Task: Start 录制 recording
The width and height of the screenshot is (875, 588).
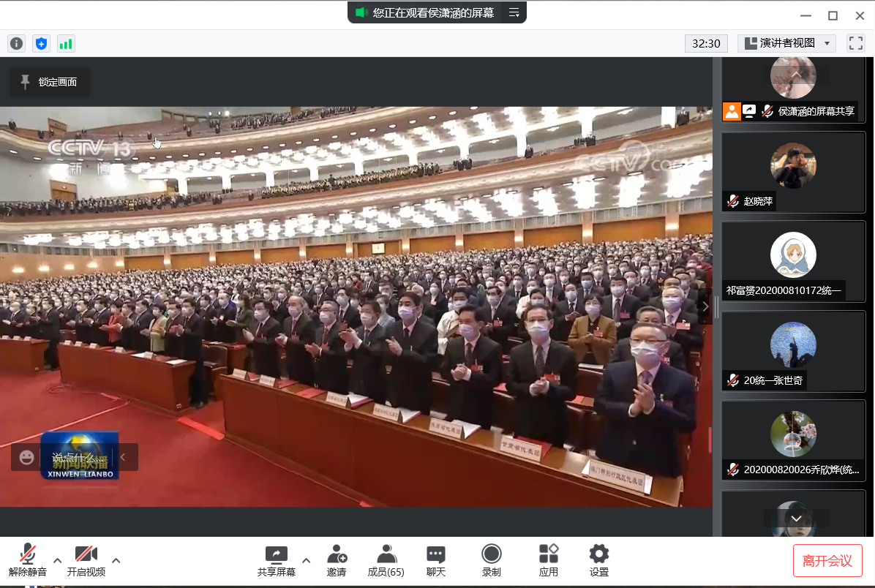Action: 492,560
